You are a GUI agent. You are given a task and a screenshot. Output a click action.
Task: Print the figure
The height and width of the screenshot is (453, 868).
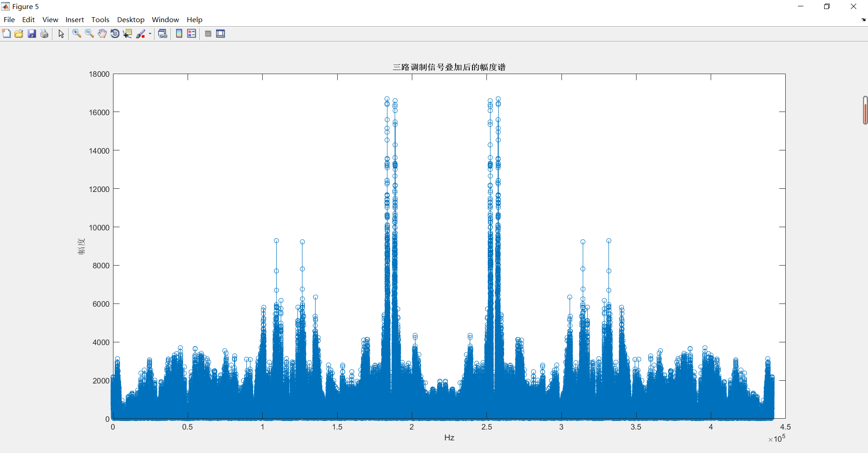tap(44, 34)
